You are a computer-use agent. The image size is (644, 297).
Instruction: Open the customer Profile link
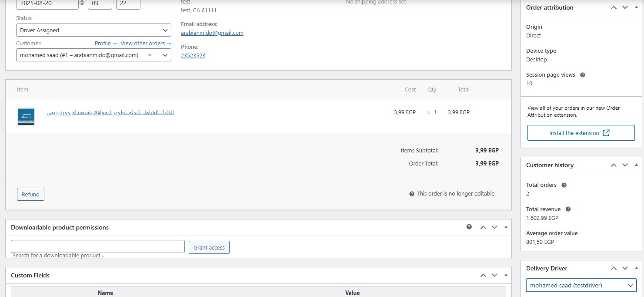pos(105,43)
